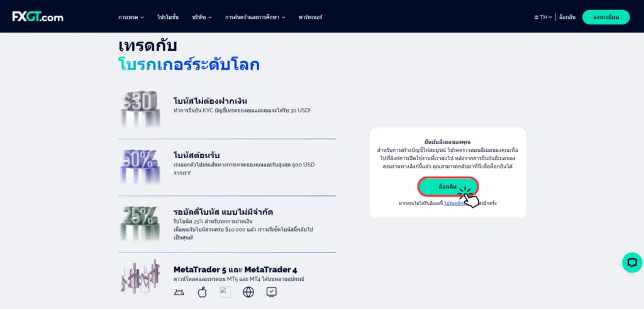Click the 50% welcome bonus graphic
Screen dimensions: 644x309
coord(140,166)
